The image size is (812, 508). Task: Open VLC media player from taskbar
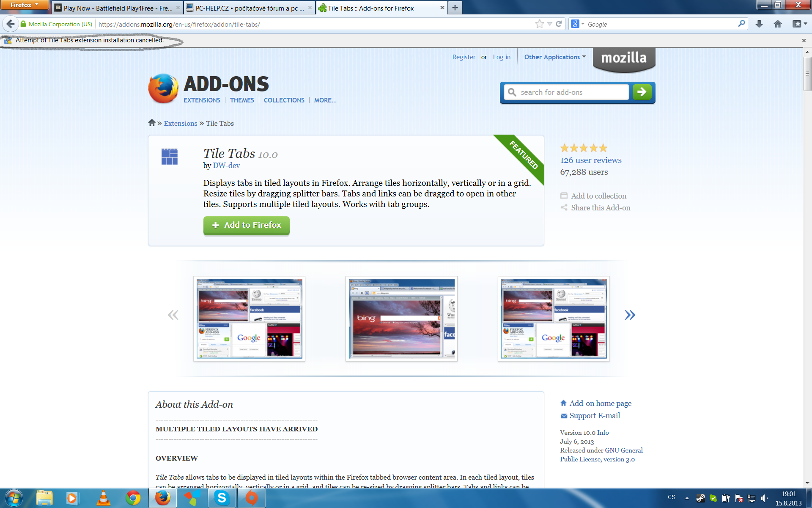[103, 498]
